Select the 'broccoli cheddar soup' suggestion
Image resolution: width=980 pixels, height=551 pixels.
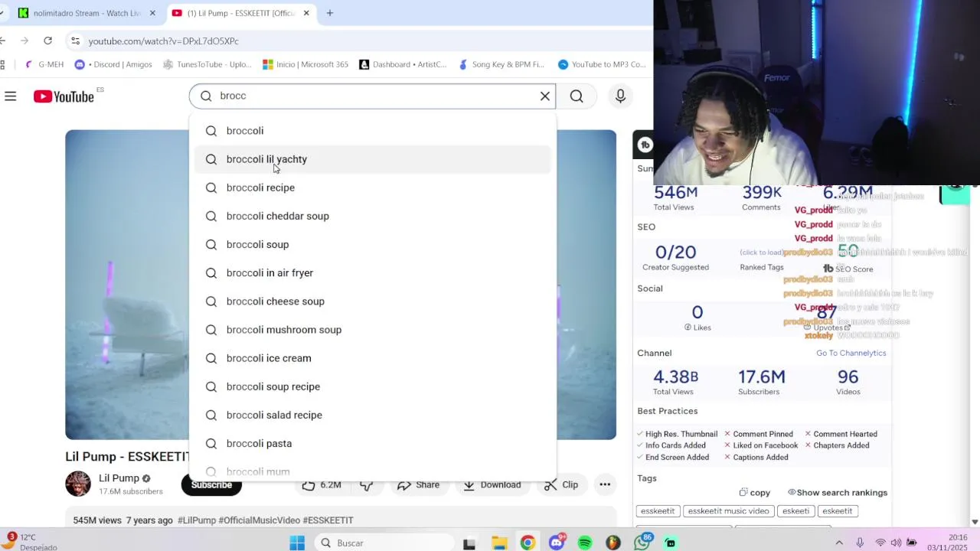(x=372, y=216)
